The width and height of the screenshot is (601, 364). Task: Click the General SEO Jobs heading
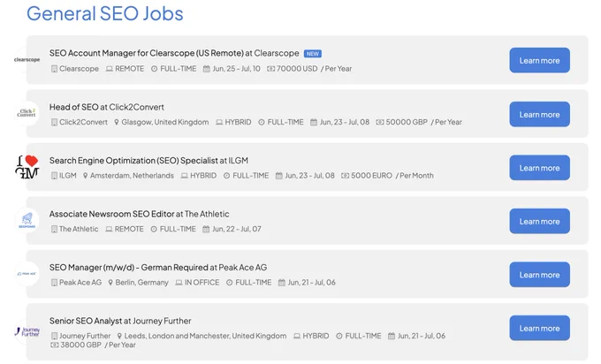click(104, 14)
